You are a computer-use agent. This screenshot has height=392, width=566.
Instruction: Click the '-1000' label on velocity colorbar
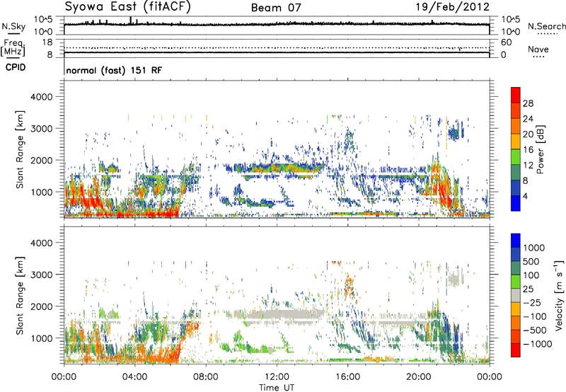click(x=537, y=344)
